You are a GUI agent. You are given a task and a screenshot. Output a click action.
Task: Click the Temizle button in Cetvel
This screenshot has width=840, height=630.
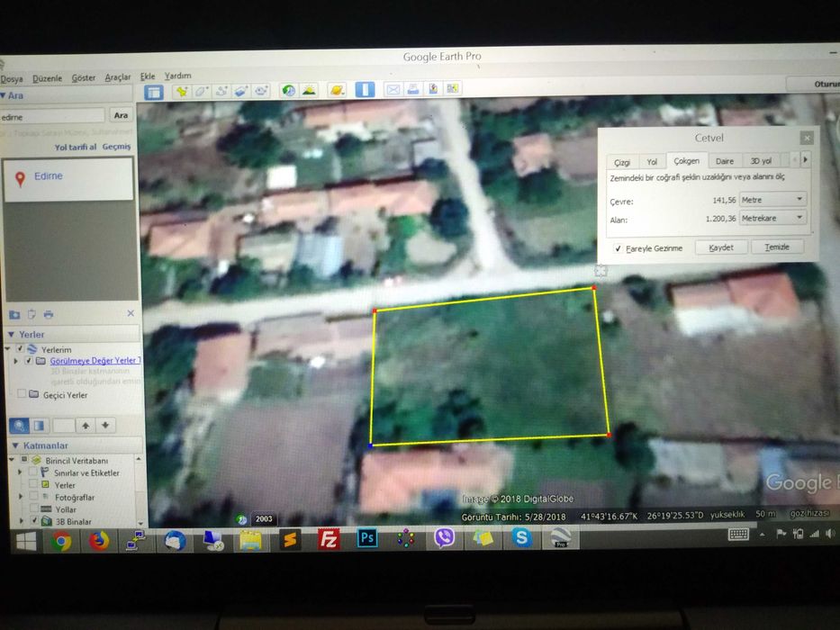777,247
